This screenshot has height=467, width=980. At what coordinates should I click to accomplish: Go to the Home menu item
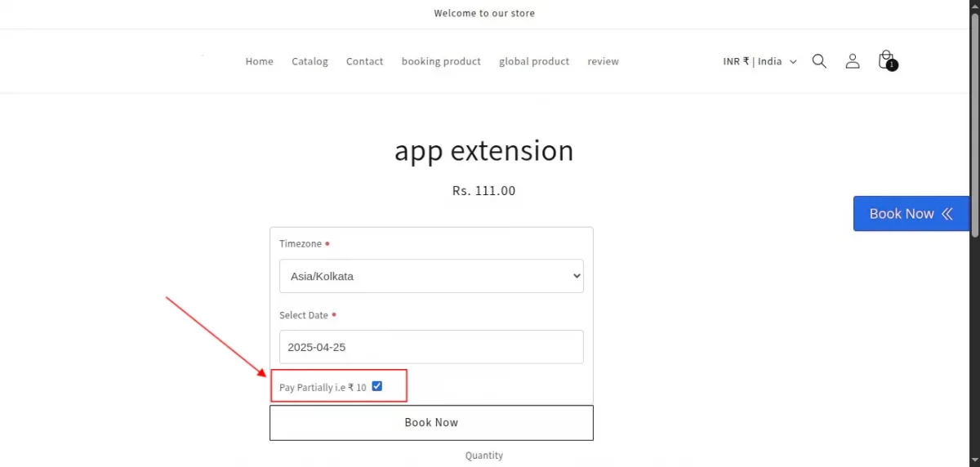(259, 61)
